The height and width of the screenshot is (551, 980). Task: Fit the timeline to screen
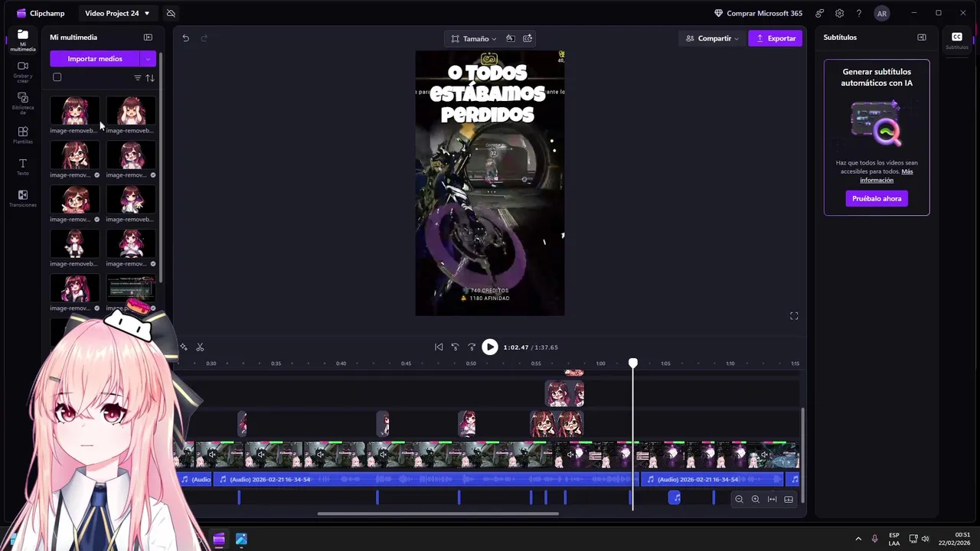pos(772,500)
